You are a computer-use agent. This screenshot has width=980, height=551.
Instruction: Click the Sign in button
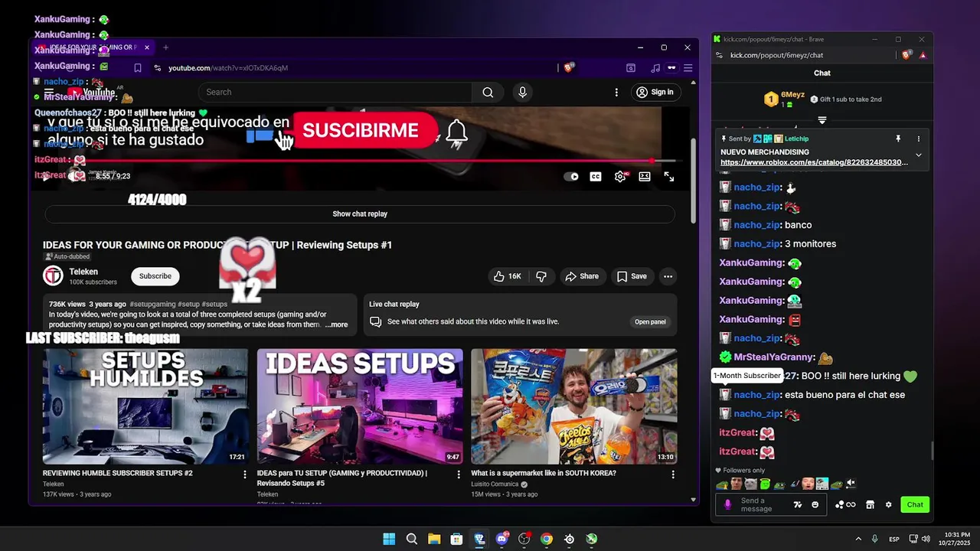(x=655, y=92)
